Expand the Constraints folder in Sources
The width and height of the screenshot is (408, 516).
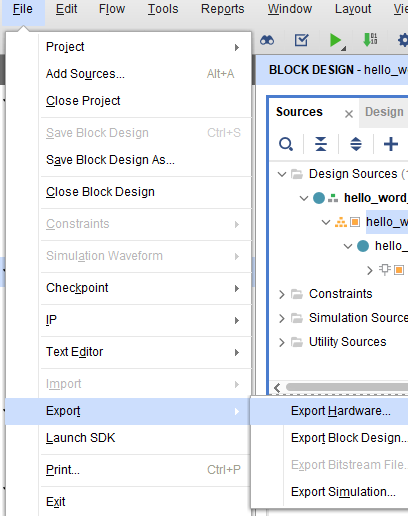click(282, 294)
